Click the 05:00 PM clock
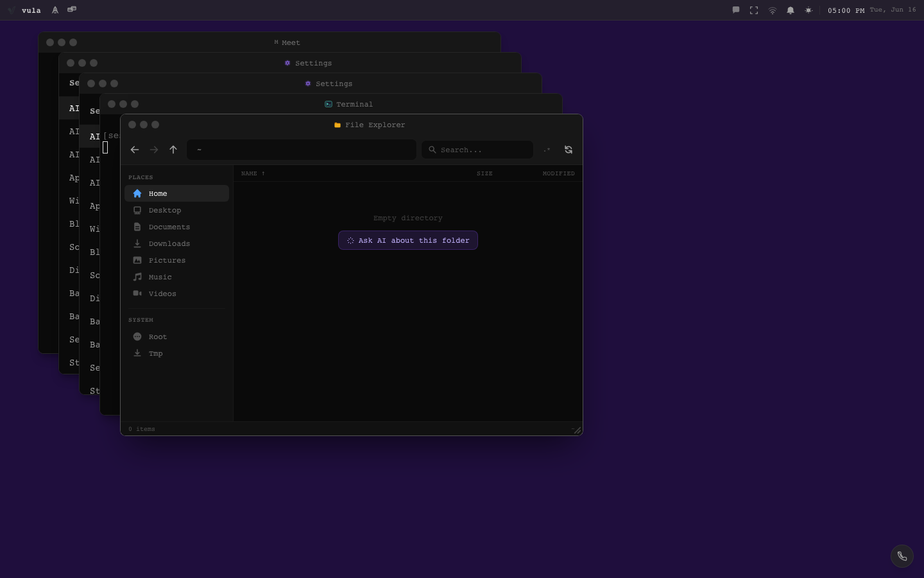Viewport: 924px width, 578px height. point(846,10)
